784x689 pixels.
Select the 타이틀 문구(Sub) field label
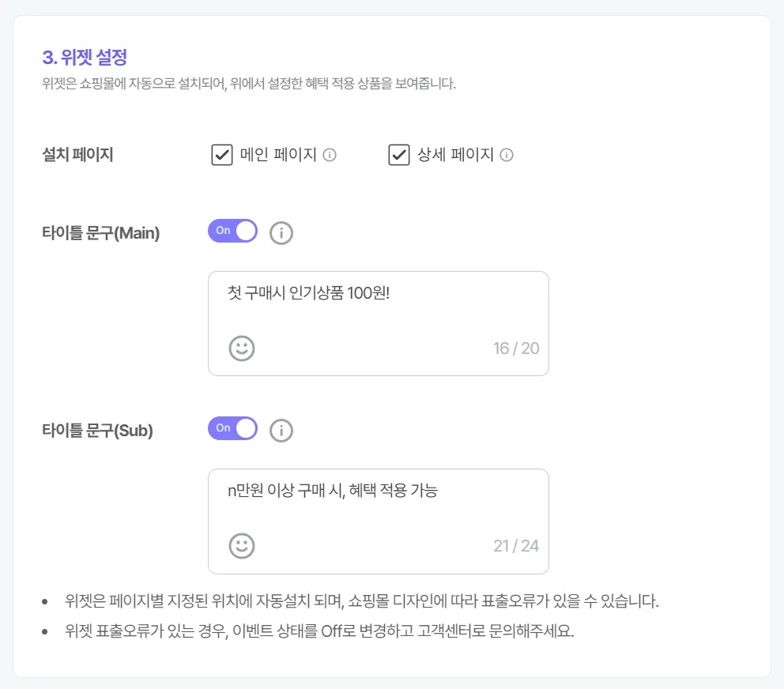tap(98, 431)
